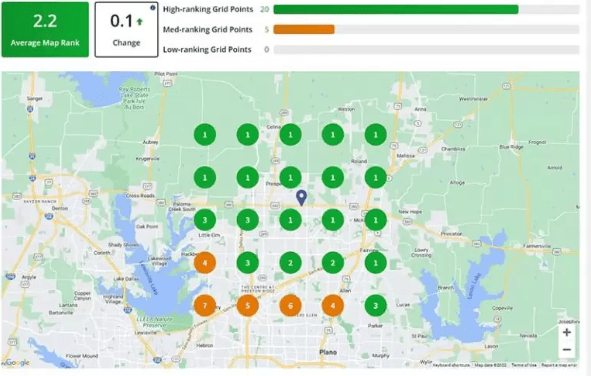Click the Low-ranking Grid Points label
591x376 pixels.
tap(207, 49)
